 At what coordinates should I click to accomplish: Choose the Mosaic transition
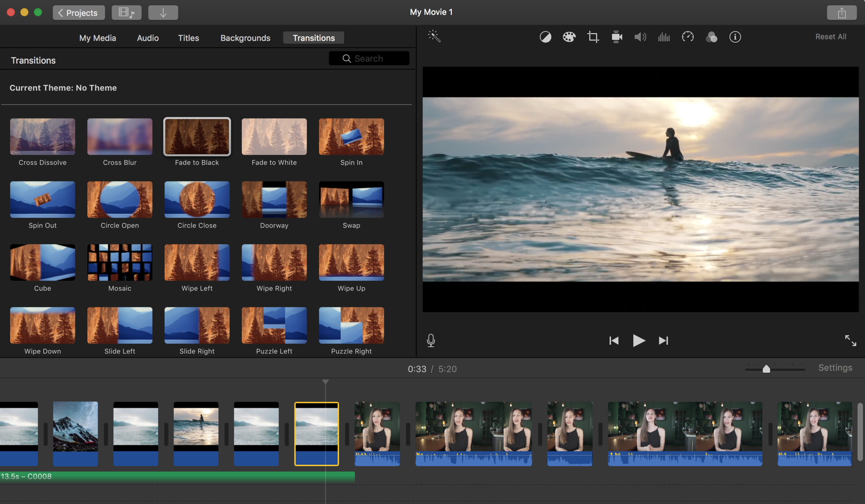[x=120, y=262]
